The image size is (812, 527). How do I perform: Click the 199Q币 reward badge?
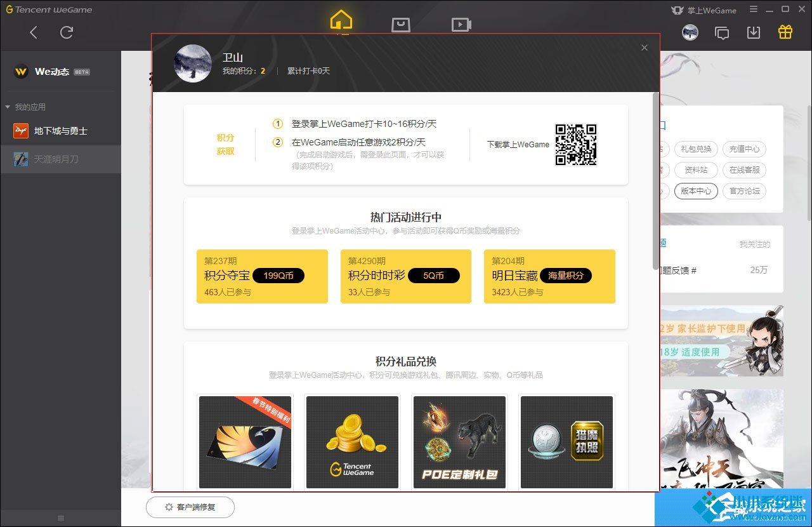pyautogui.click(x=278, y=276)
